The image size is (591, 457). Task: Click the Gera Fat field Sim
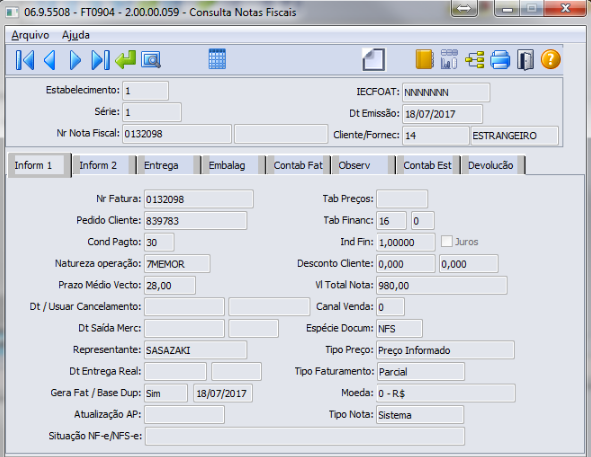coord(166,393)
